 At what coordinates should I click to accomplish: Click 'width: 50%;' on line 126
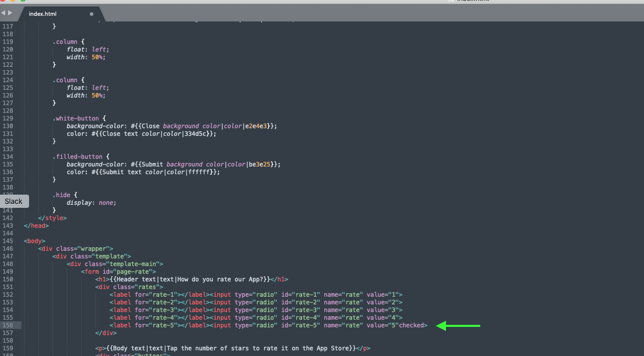click(86, 96)
